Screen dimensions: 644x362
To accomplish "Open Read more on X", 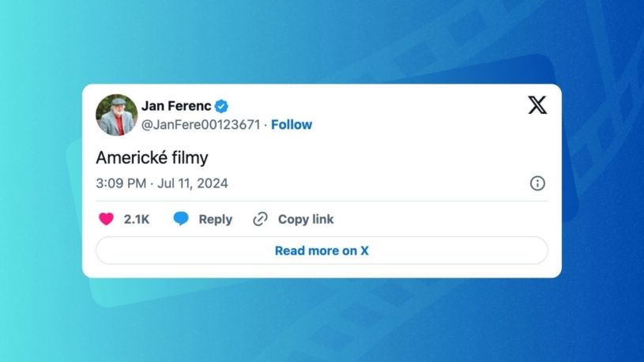I will point(322,251).
